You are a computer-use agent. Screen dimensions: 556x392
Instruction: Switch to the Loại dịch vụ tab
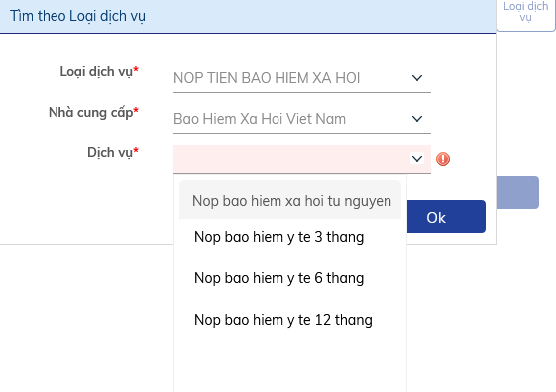pos(525,14)
